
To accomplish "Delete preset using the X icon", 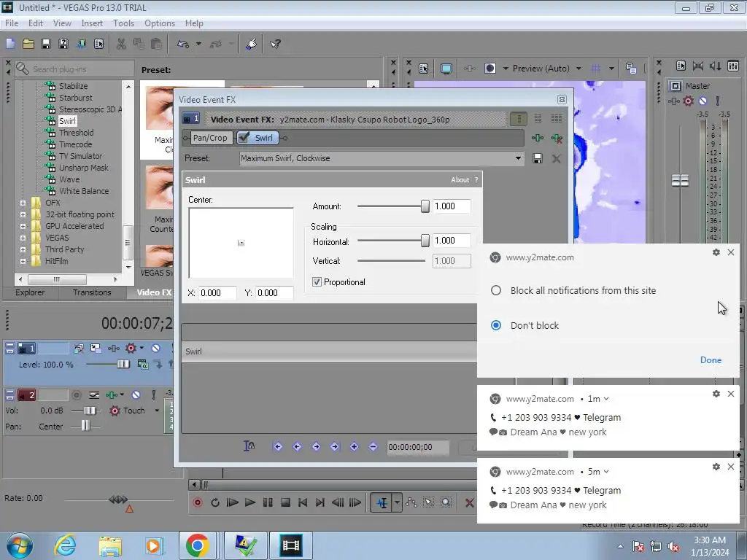I will coord(556,158).
